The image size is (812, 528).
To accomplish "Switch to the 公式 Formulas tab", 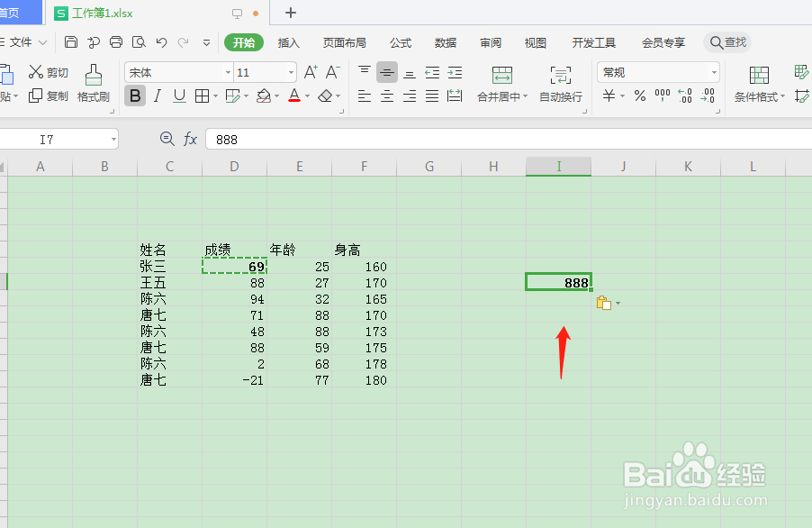I will point(401,42).
